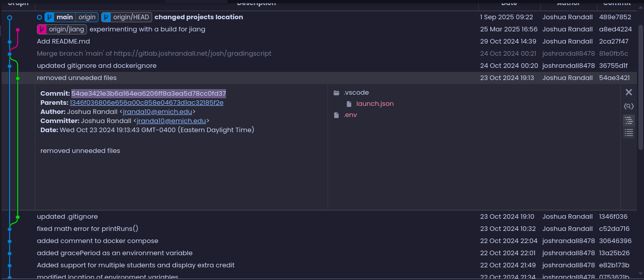Click green node beside 'removed unneeded files'
This screenshot has height=280, width=644.
click(x=18, y=78)
